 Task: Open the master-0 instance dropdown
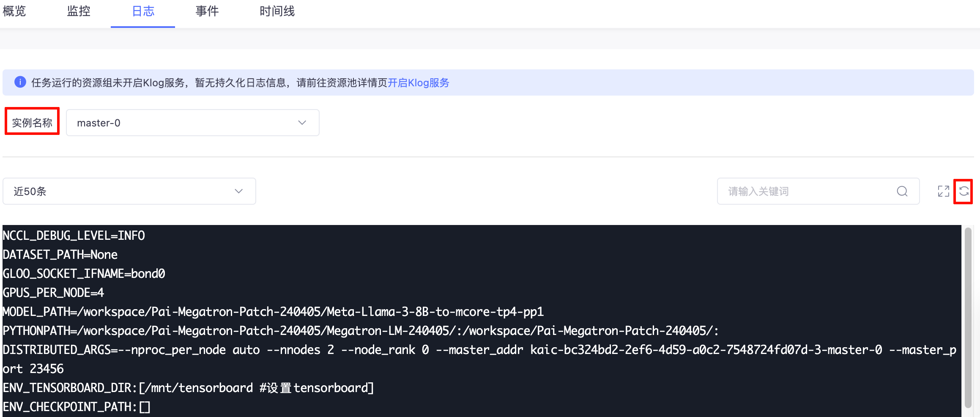192,123
